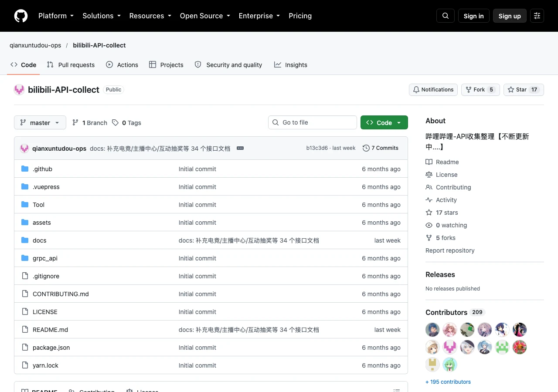Expand commit message ellipsis button
The width and height of the screenshot is (558, 392).
point(240,148)
